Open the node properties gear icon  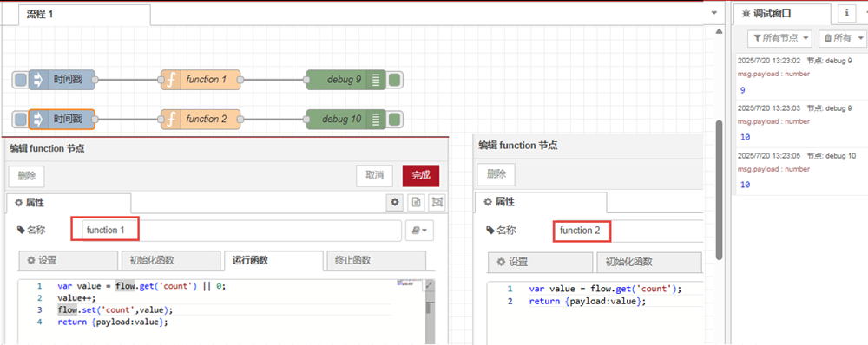click(x=395, y=203)
